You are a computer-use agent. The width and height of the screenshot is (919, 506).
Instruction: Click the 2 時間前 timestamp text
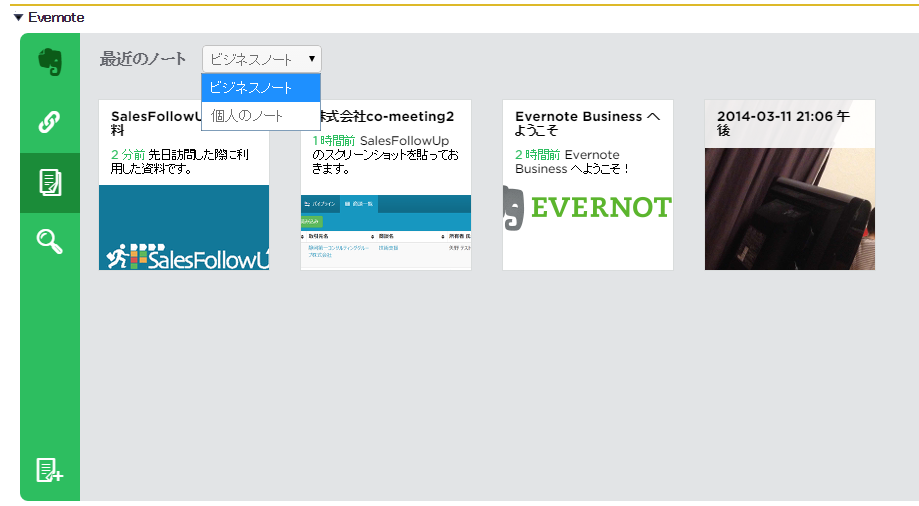[537, 155]
